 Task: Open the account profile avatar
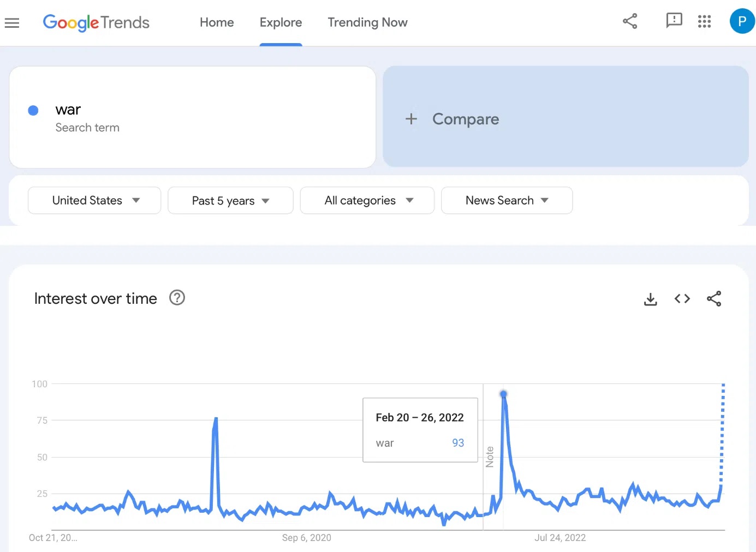[742, 21]
